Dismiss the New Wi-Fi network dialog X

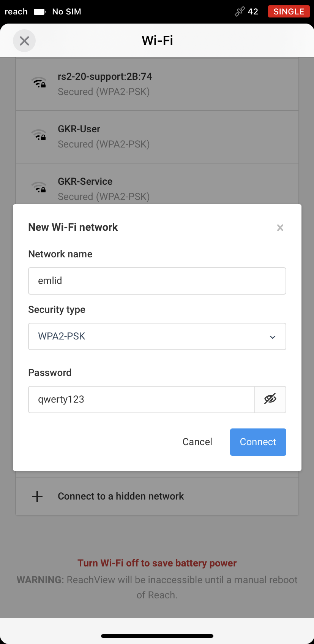280,228
